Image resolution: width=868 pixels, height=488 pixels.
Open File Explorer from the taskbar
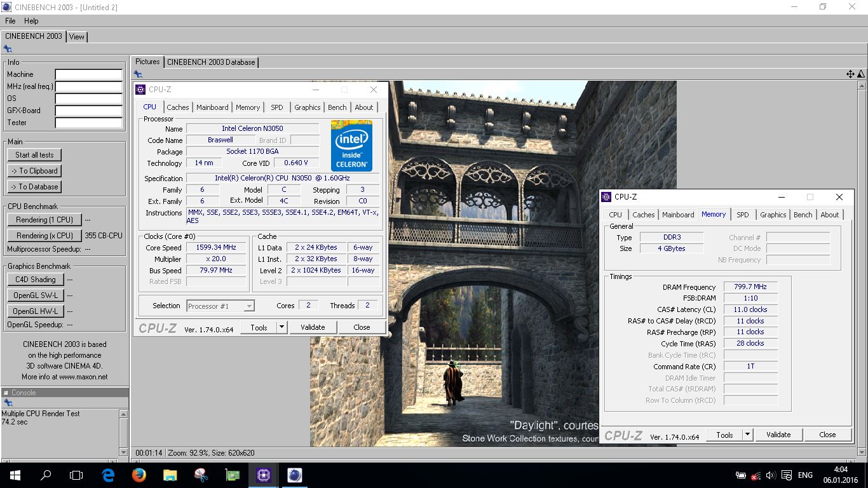coord(170,475)
